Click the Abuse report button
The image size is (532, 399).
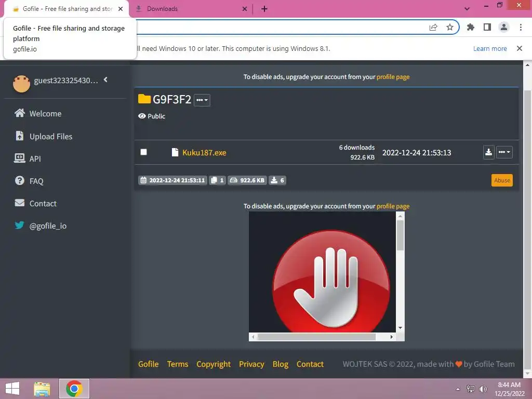point(502,180)
